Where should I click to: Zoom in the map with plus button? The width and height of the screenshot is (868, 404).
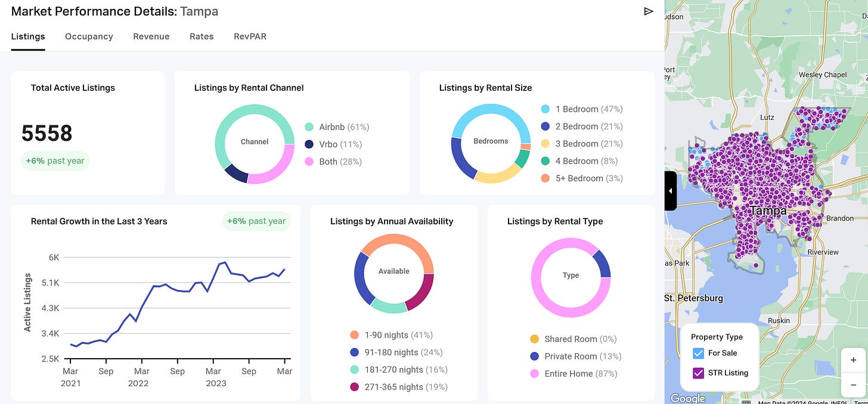(x=854, y=360)
